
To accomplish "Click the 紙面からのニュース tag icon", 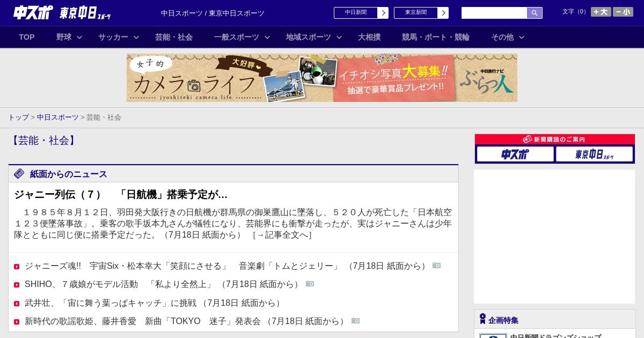I will click(x=19, y=174).
